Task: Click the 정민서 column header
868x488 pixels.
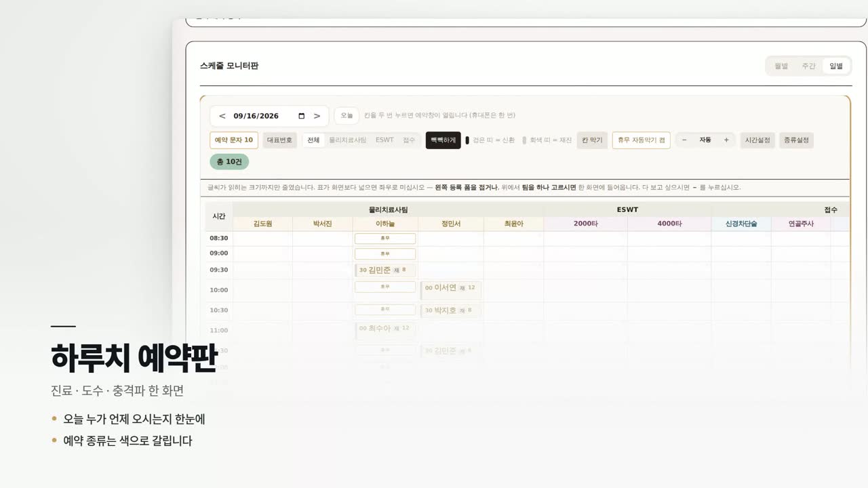Action: (x=451, y=224)
